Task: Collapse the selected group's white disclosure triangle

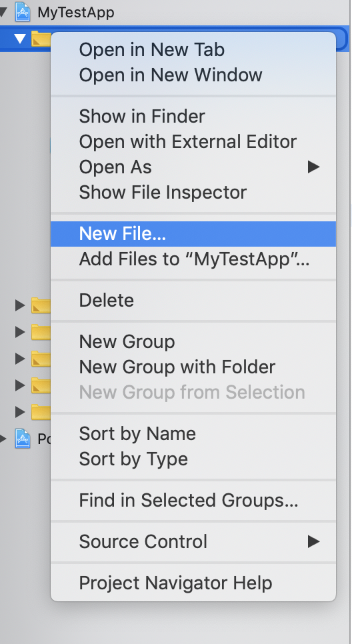Action: click(x=20, y=39)
